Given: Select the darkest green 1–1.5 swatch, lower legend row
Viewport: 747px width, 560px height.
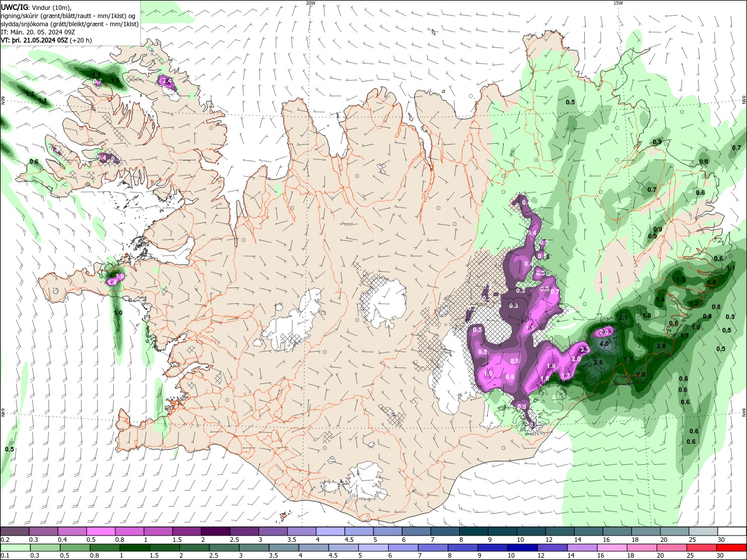Looking at the screenshot, I should point(134,548).
